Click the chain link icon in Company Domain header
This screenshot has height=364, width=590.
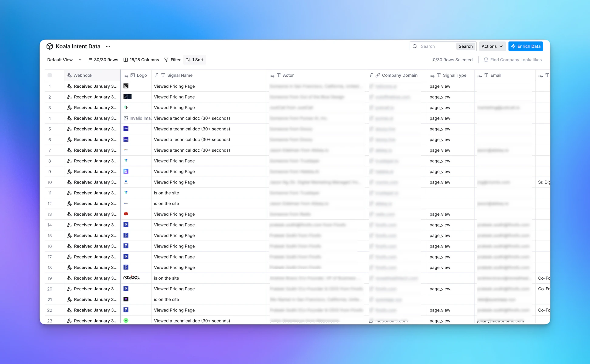pyautogui.click(x=378, y=75)
